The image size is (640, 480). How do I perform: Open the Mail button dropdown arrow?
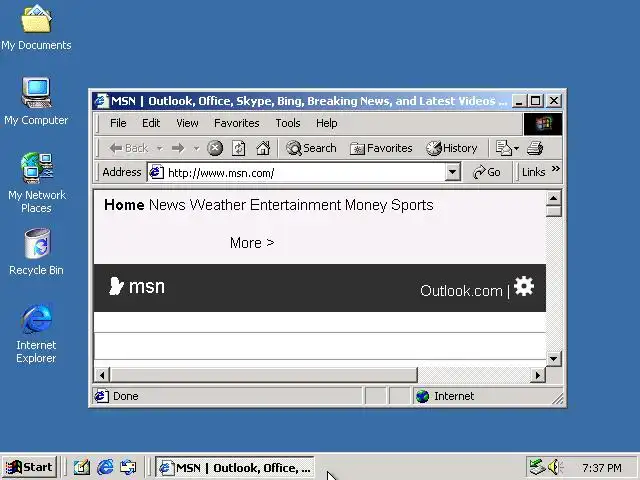click(516, 148)
